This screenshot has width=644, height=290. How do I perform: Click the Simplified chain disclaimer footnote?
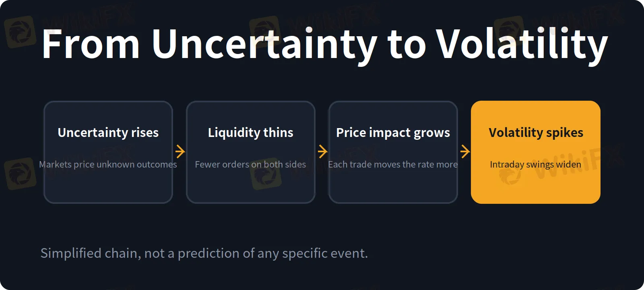204,253
